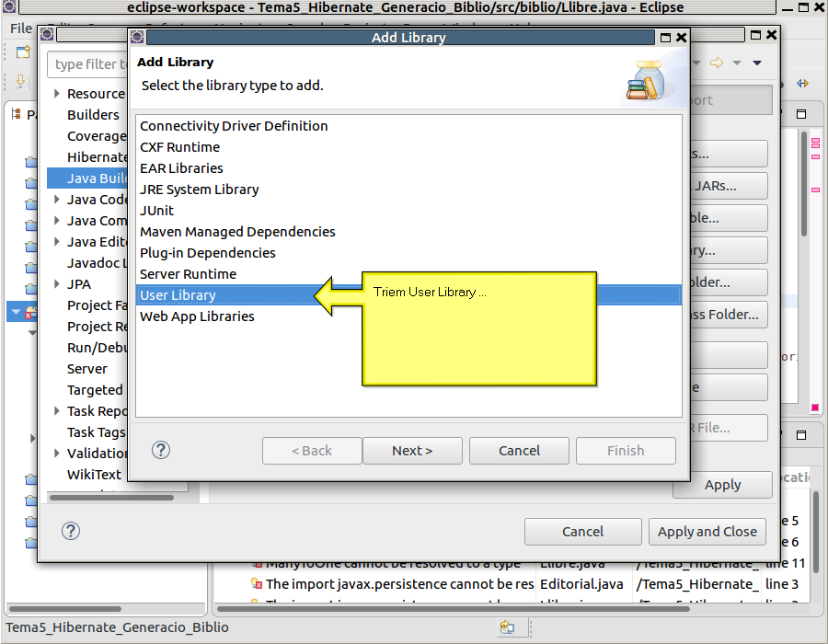Expand the Validation tree node
This screenshot has width=828, height=644.
[x=57, y=453]
